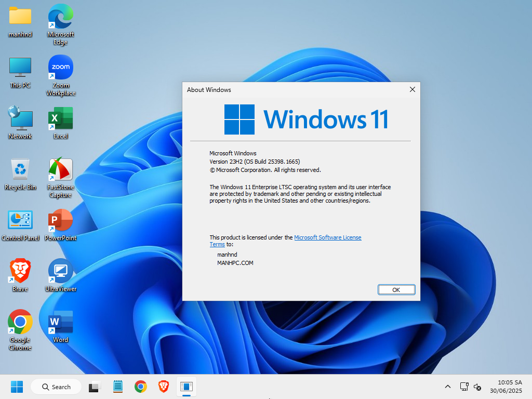Select the PowerPoint desktop shortcut
This screenshot has width=532, height=399.
(x=61, y=221)
